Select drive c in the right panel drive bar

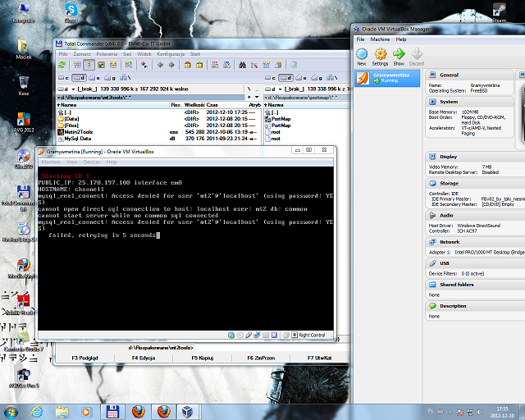[x=270, y=78]
